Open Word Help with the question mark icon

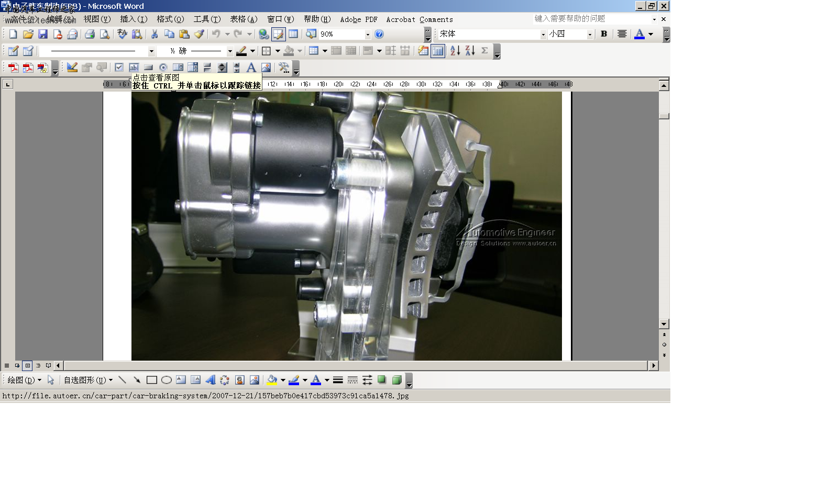pos(379,34)
